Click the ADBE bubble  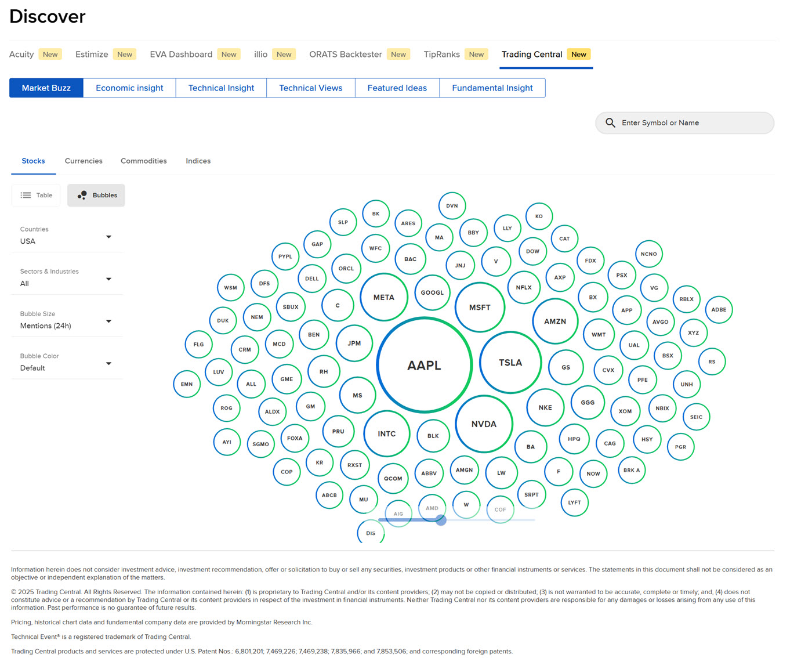click(x=719, y=310)
